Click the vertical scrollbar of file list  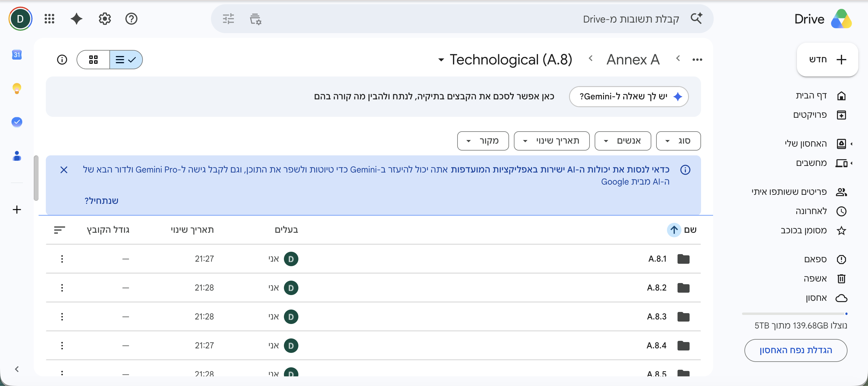coord(36,178)
